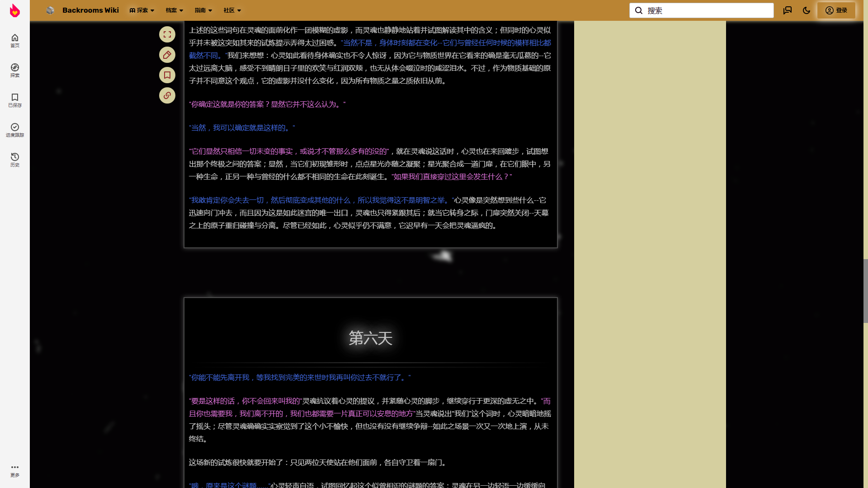Click the text "你确定这就是你的答案？"
Viewport: 868px width, 488px height.
[230, 104]
